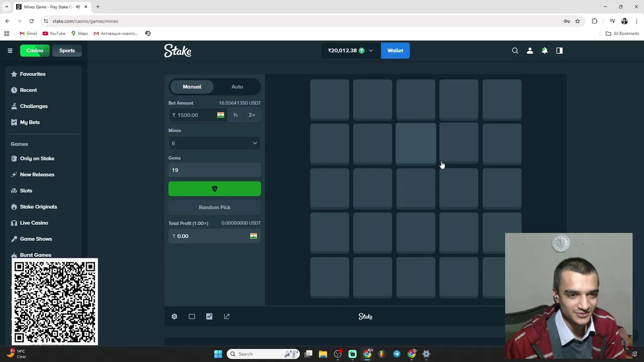The width and height of the screenshot is (644, 362).
Task: Click the Challenges sidebar icon
Action: click(14, 106)
